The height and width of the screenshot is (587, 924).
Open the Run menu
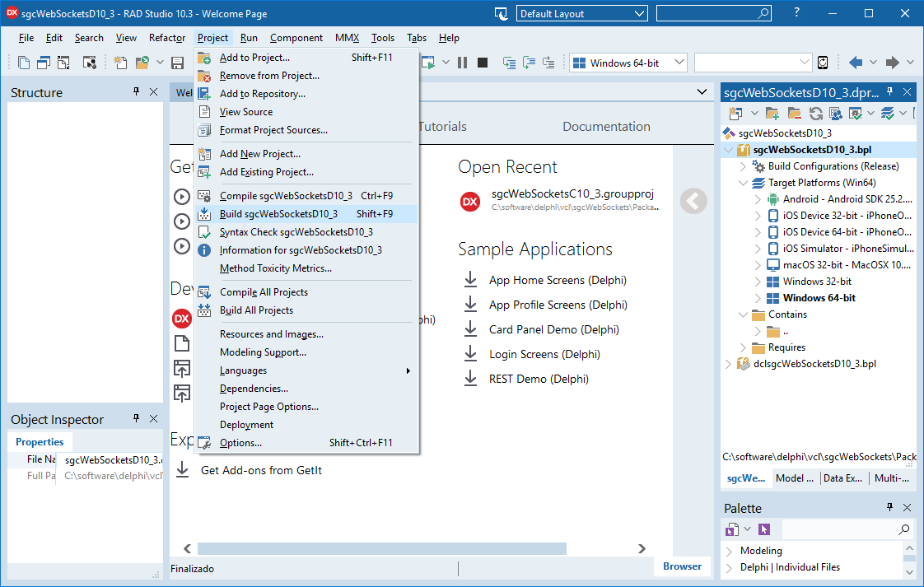249,38
